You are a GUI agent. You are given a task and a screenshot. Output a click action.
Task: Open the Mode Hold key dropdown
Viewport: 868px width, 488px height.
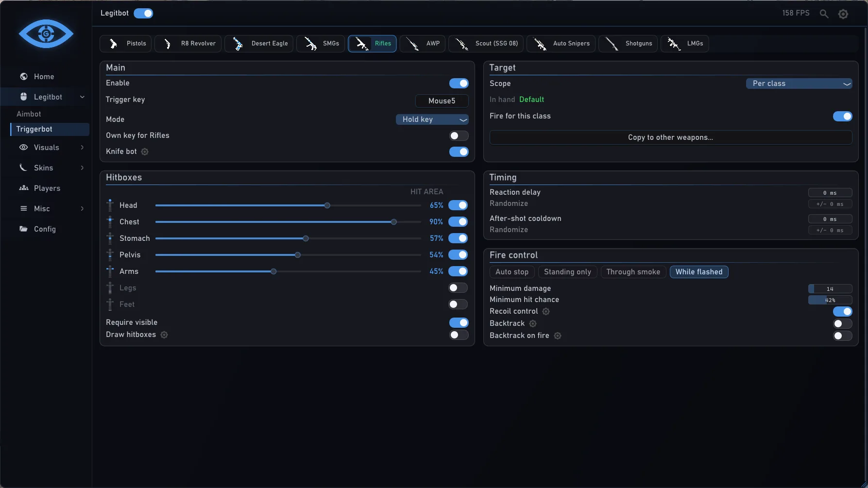432,119
